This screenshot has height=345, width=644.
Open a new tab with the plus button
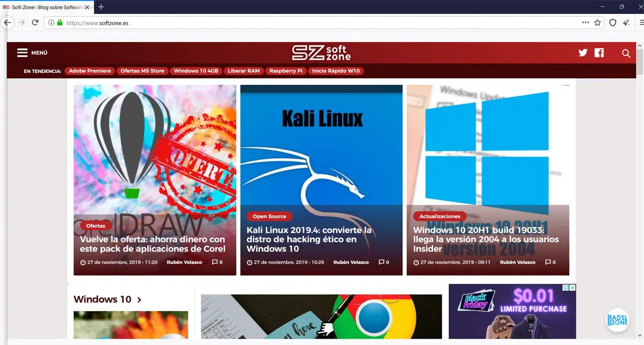pyautogui.click(x=101, y=7)
